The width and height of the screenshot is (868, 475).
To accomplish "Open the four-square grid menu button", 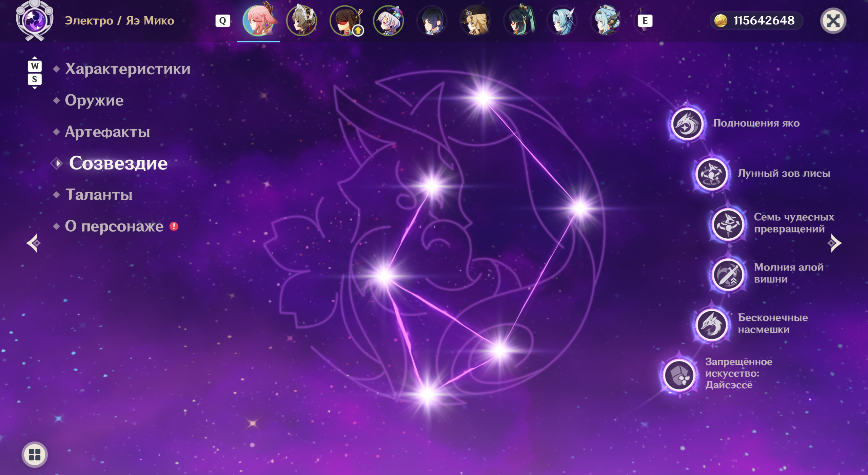I will (35, 455).
